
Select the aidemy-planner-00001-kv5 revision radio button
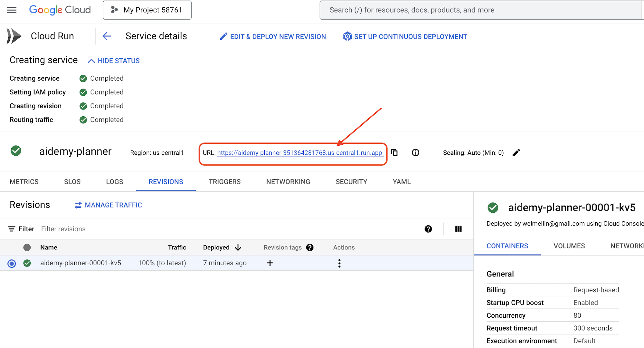12,263
